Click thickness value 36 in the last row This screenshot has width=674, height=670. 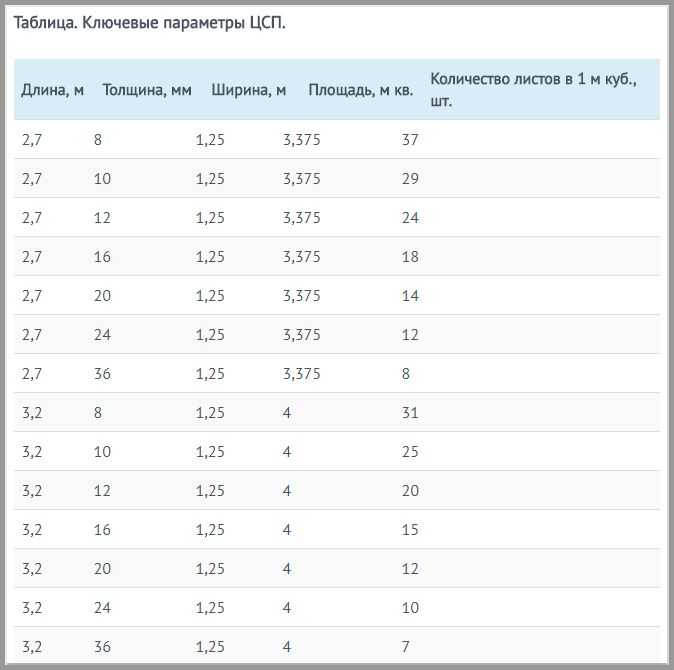[x=102, y=647]
